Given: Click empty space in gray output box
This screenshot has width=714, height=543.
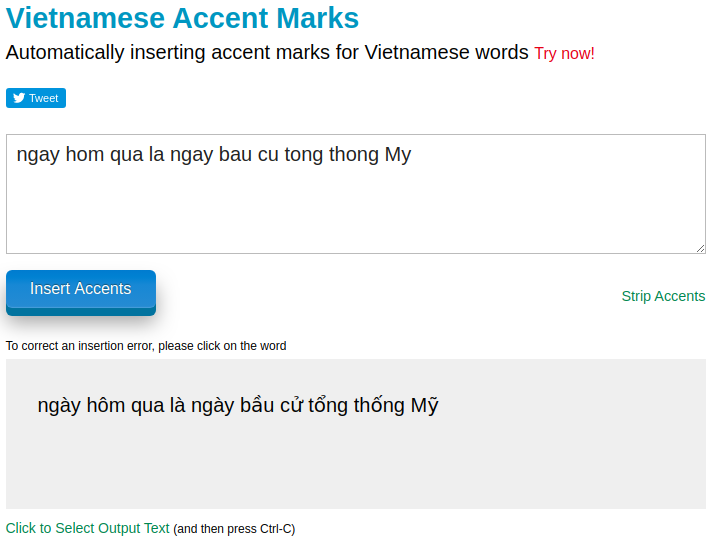Looking at the screenshot, I should pyautogui.click(x=400, y=470).
